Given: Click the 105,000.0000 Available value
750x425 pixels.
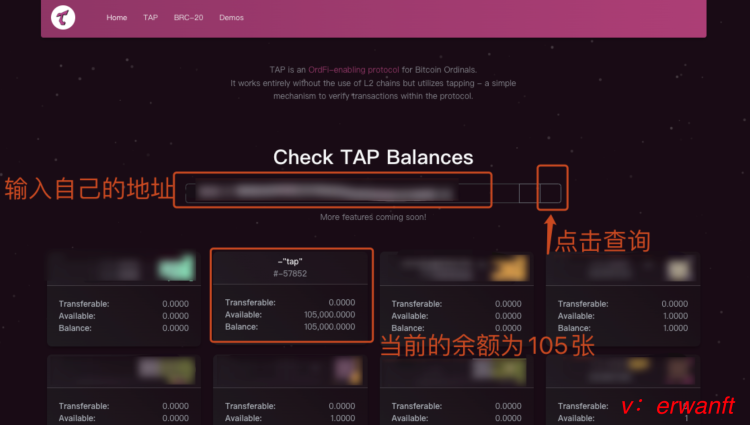Looking at the screenshot, I should point(330,315).
